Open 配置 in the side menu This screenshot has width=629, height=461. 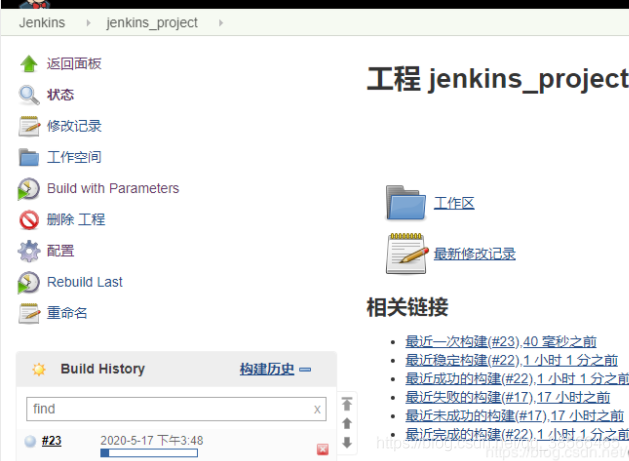coord(61,251)
